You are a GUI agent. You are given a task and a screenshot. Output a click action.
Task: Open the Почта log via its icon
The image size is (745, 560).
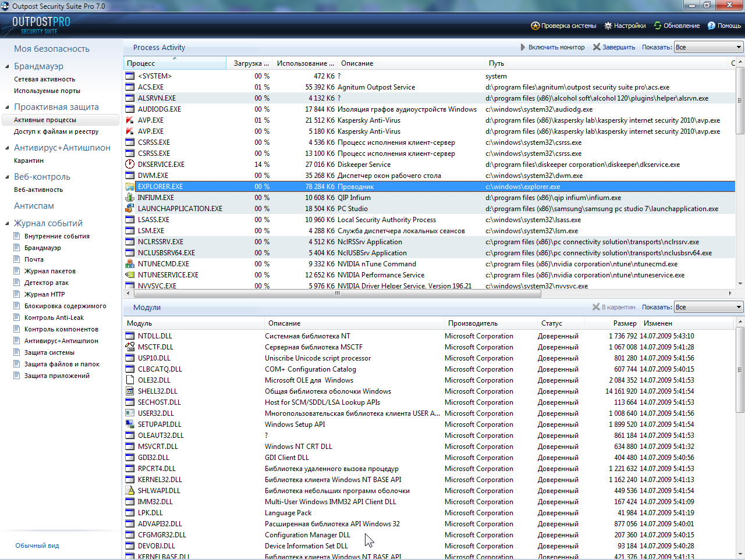pos(17,259)
